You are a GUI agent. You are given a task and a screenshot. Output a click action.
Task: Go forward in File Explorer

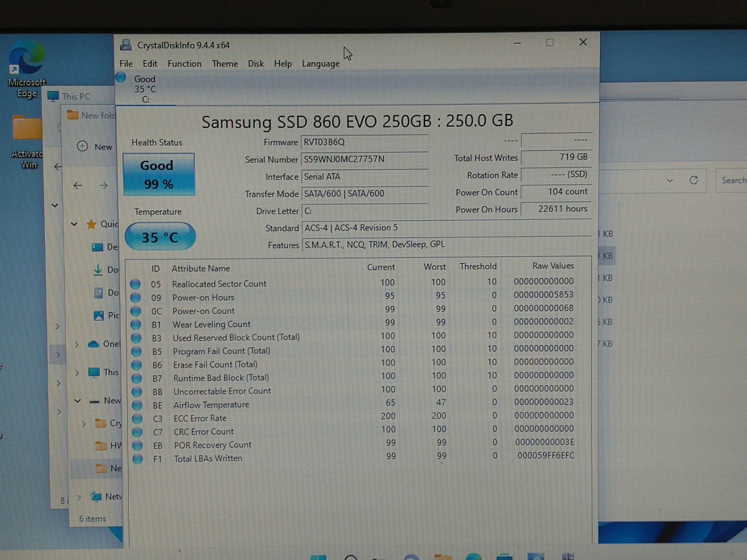(103, 186)
